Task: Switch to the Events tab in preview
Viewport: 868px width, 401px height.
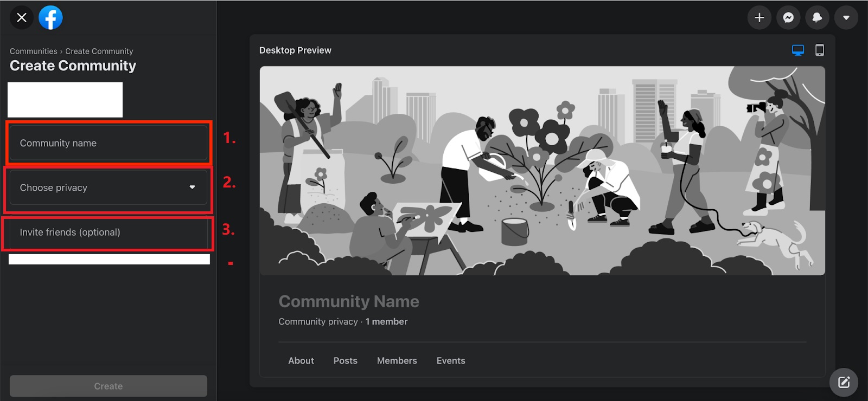Action: coord(451,361)
